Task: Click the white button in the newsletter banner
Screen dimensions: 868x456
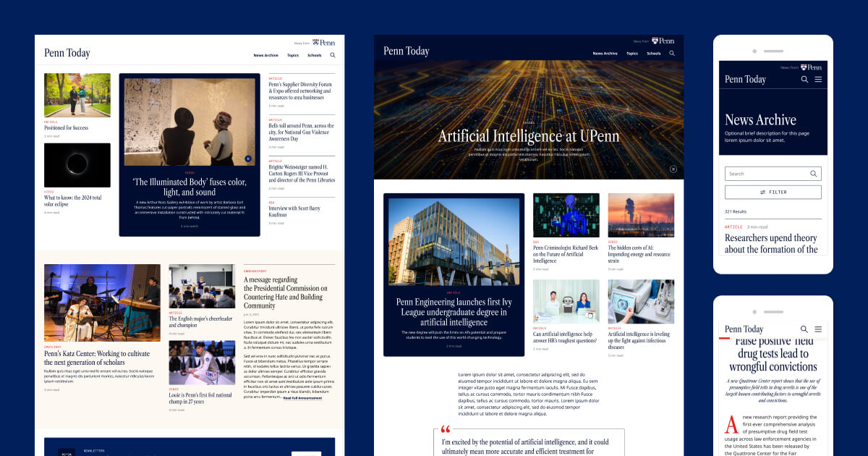Action: coord(306,454)
